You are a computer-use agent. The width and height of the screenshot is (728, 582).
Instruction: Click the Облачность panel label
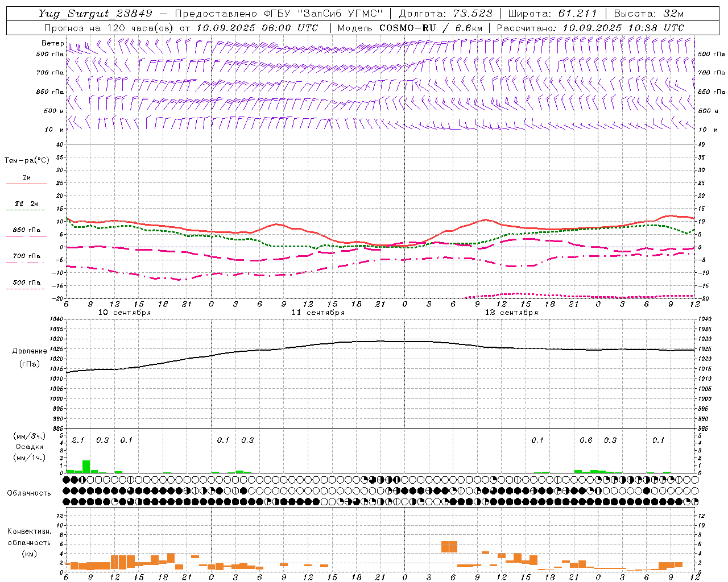click(x=29, y=493)
